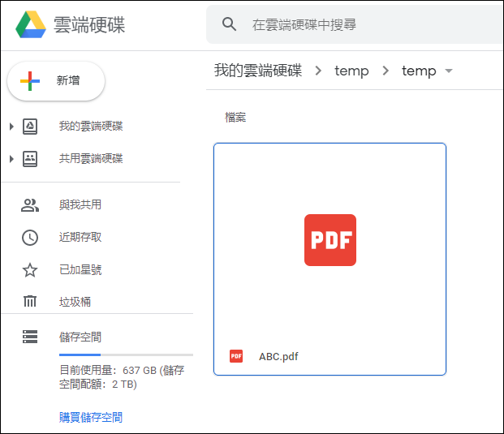Click the 儲存空間 storage icon
Screen dimensions: 504x434
coord(30,337)
